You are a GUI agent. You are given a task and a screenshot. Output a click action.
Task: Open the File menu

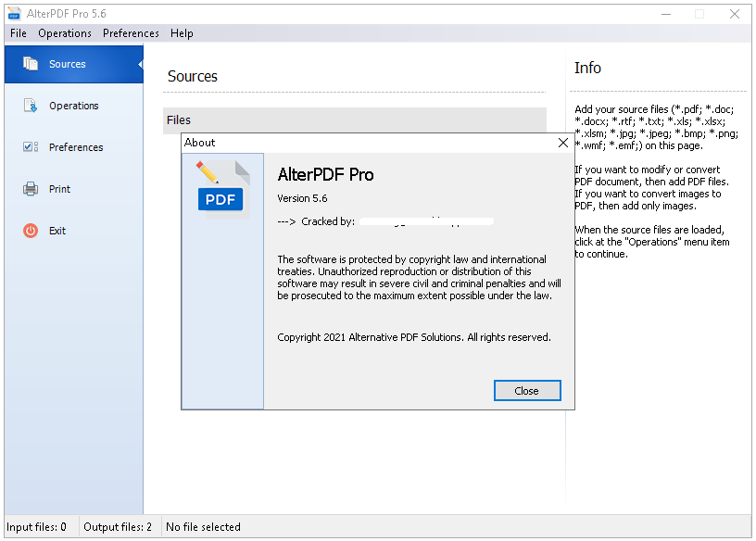pyautogui.click(x=19, y=33)
